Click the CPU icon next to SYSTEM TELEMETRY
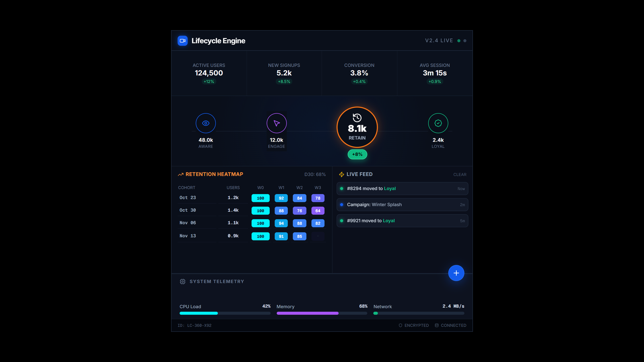 (x=183, y=282)
